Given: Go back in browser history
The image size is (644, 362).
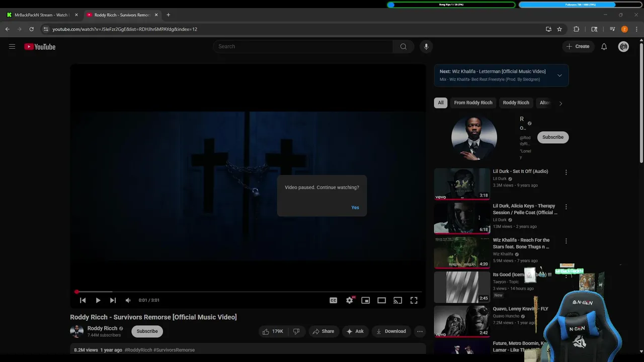Looking at the screenshot, I should [x=8, y=29].
